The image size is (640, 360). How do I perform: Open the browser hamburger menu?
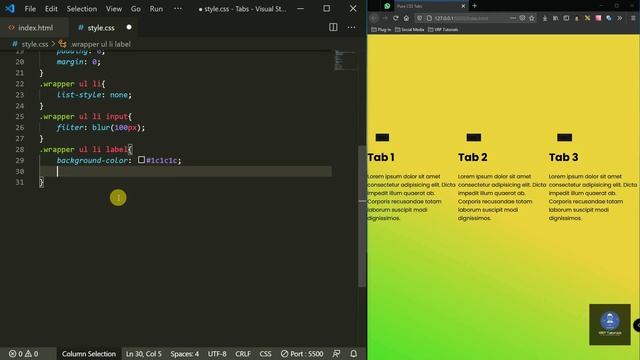(x=633, y=18)
